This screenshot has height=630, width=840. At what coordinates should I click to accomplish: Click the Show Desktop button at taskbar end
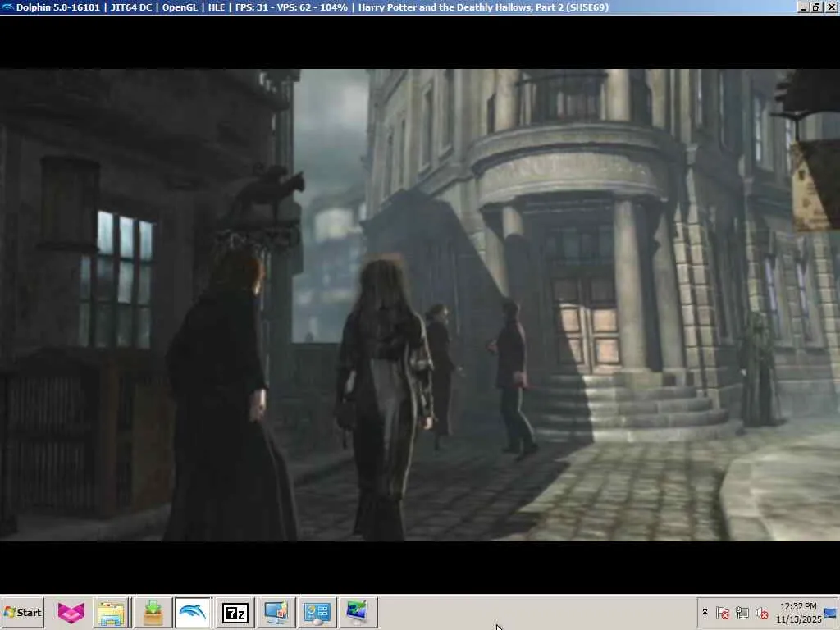pos(831,612)
